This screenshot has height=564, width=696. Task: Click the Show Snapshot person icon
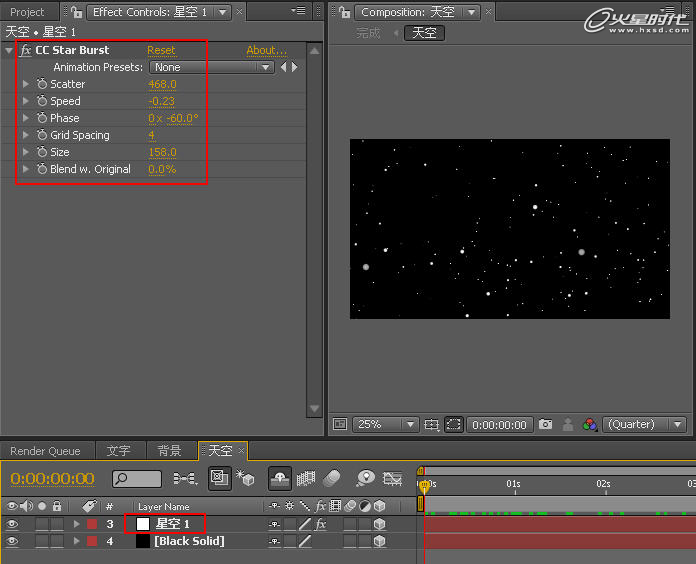(x=568, y=424)
